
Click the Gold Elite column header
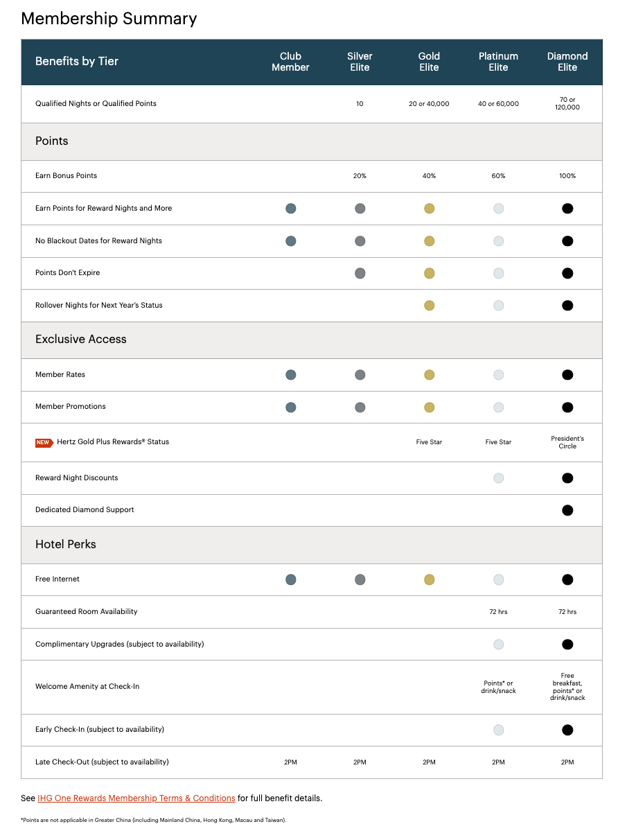pos(429,62)
